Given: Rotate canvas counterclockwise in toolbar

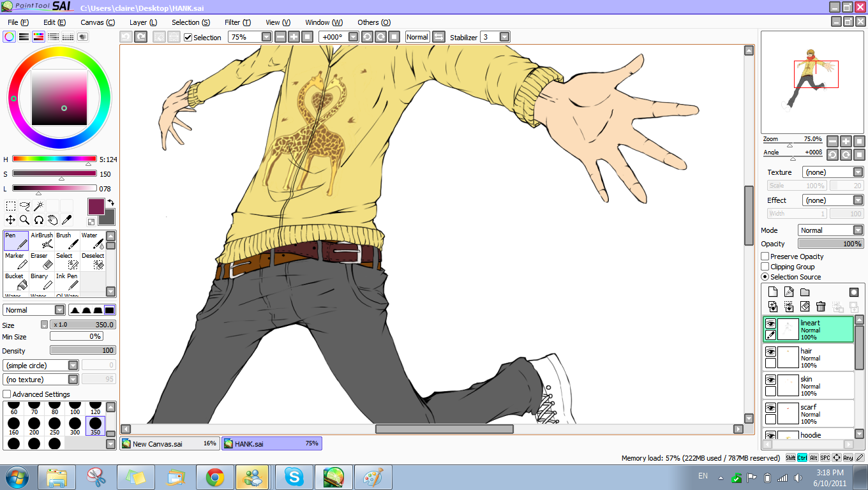Looking at the screenshot, I should [368, 37].
